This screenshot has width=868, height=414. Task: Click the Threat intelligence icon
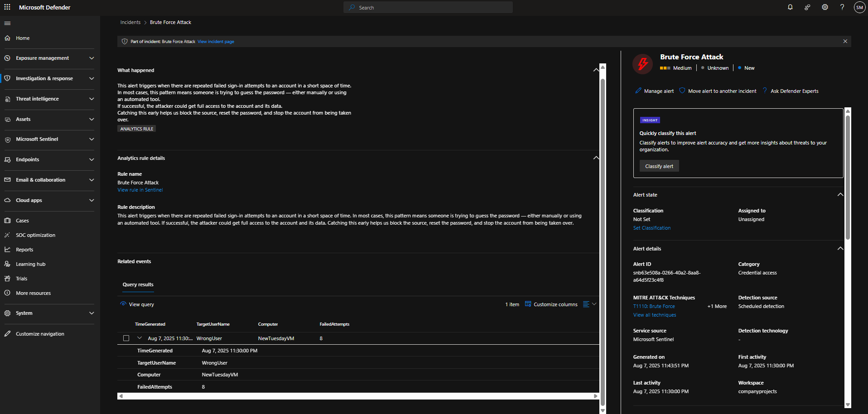click(x=7, y=99)
